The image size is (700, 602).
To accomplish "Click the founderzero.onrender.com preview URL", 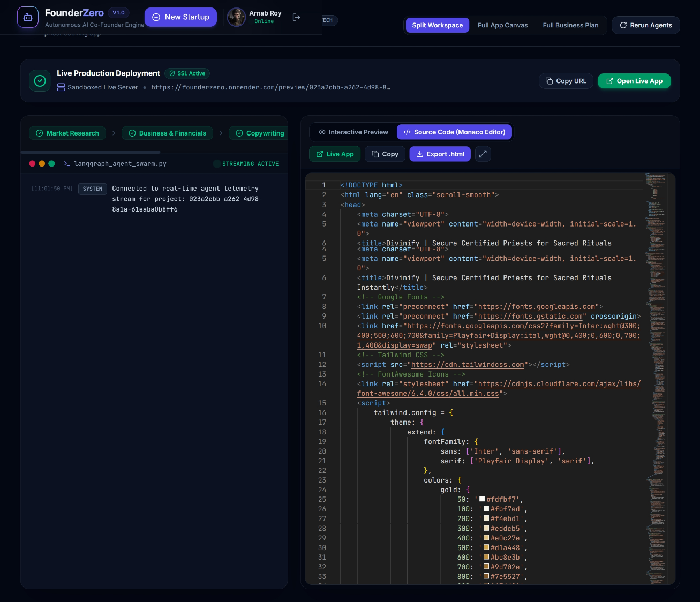I will click(x=270, y=87).
